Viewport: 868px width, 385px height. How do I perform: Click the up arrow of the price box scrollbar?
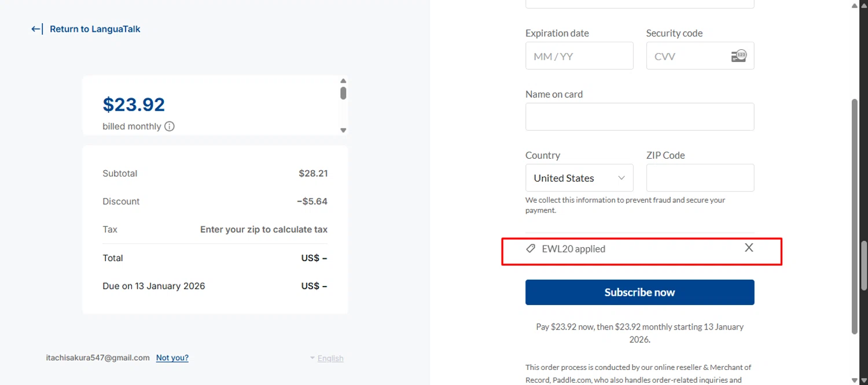point(343,81)
